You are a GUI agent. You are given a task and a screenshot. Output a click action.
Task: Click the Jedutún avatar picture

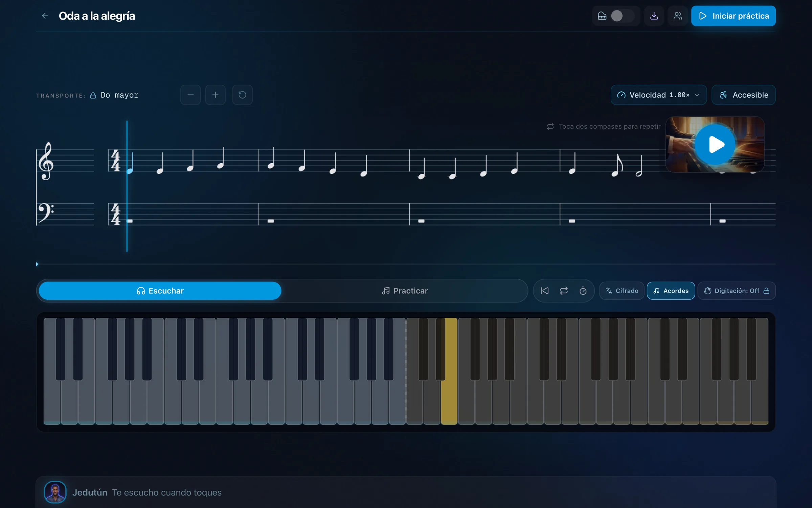pos(55,492)
